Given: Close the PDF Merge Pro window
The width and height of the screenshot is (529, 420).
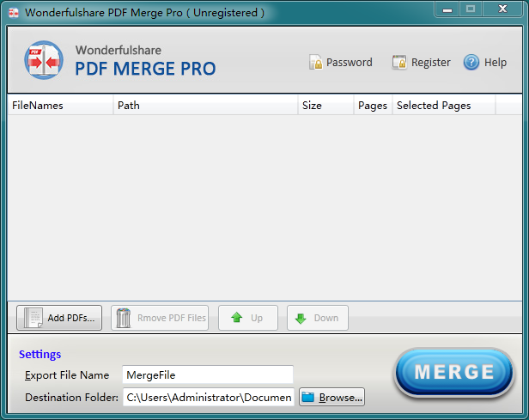Looking at the screenshot, I should [502, 9].
